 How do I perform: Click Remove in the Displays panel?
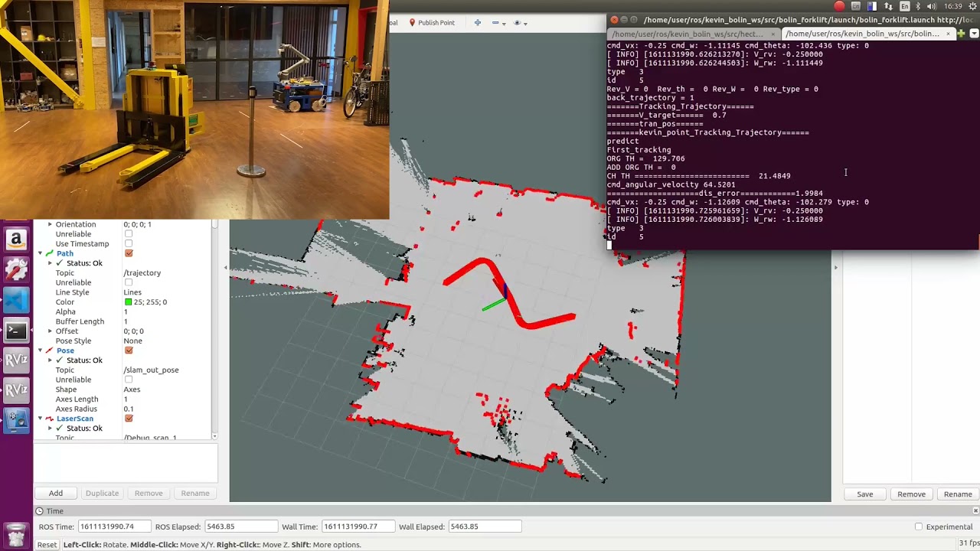coord(149,494)
